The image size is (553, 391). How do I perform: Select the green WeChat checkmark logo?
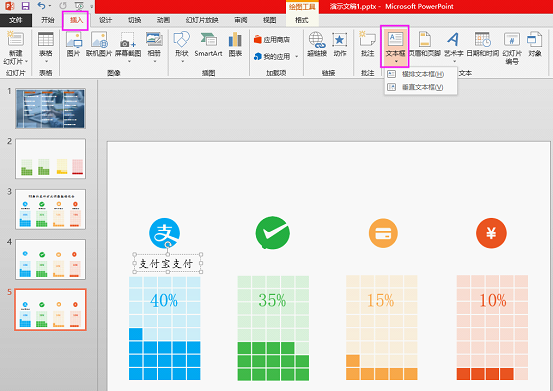[x=273, y=233]
